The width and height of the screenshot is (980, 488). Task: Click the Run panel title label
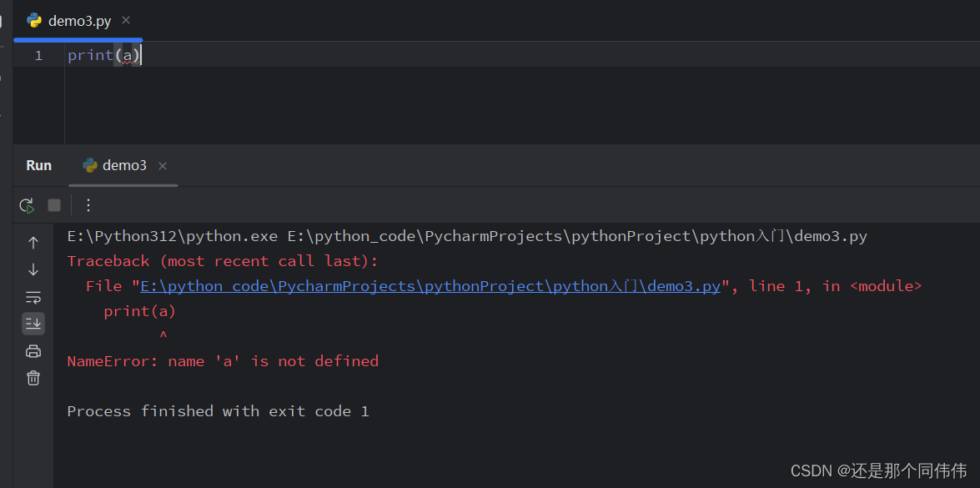click(x=38, y=165)
